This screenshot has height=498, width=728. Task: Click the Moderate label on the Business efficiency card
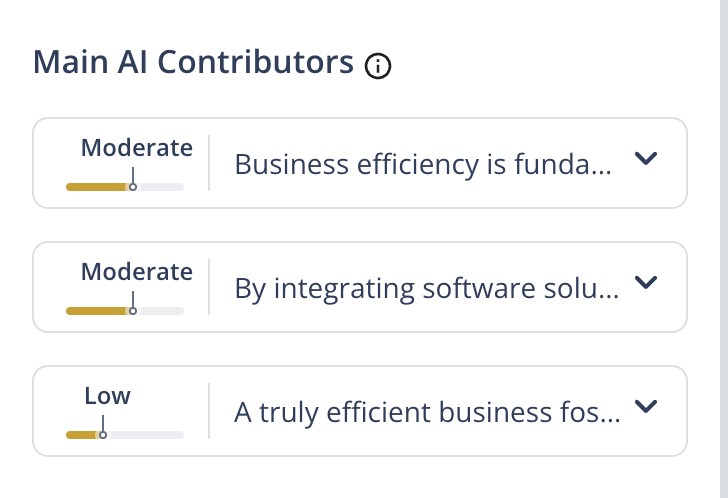[137, 148]
